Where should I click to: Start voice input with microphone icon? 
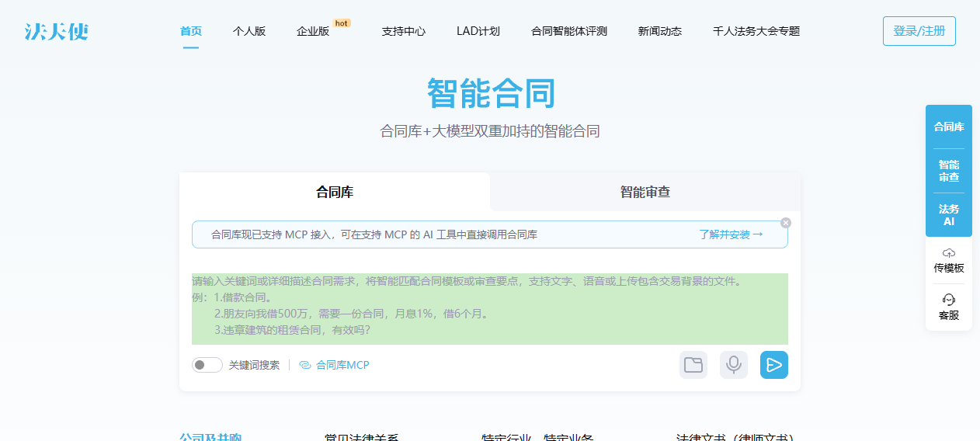[x=734, y=365]
